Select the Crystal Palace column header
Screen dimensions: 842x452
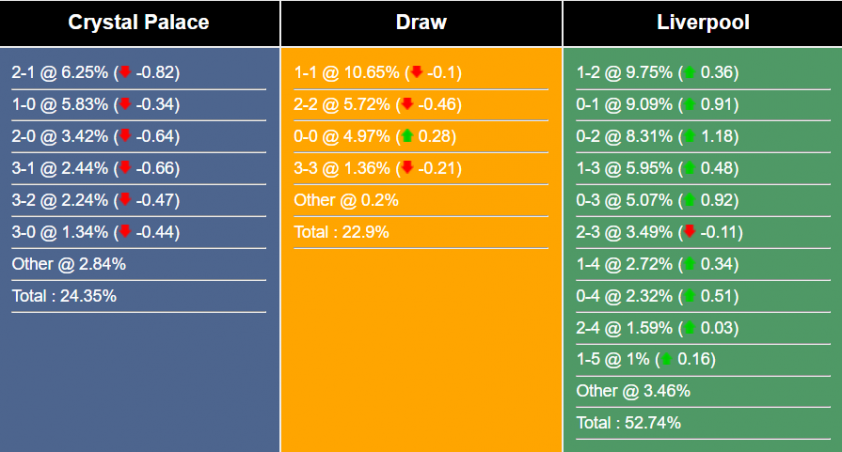click(x=139, y=22)
